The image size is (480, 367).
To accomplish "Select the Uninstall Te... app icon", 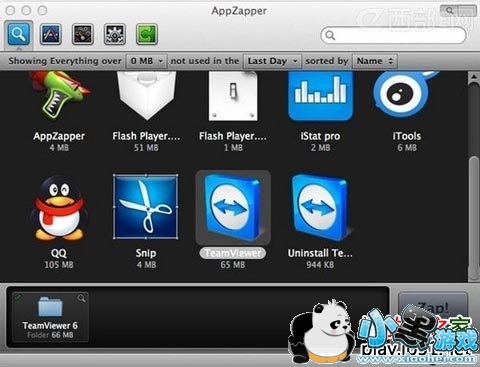I will click(320, 207).
